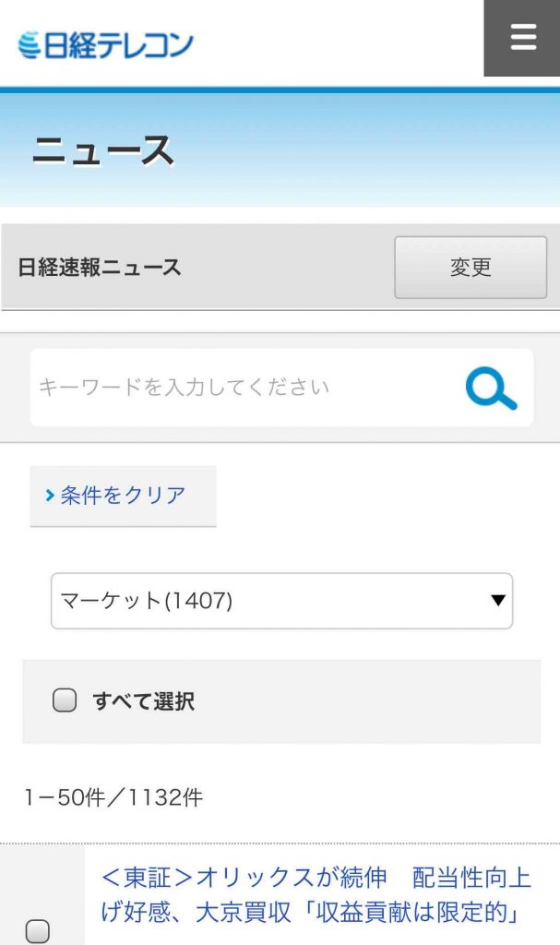Open the ＜東証＞オリックスが続伸 headline

pos(244,878)
